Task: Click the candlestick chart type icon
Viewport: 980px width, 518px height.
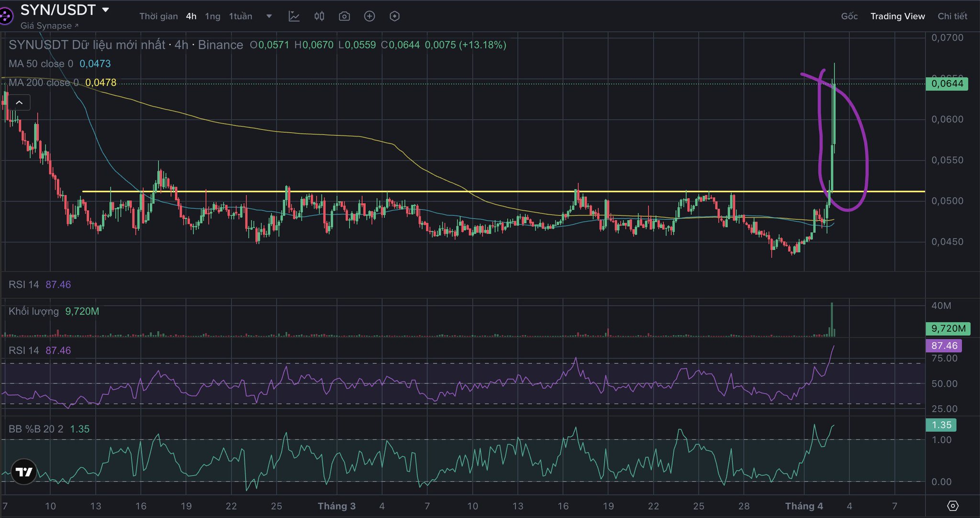Action: pyautogui.click(x=319, y=16)
